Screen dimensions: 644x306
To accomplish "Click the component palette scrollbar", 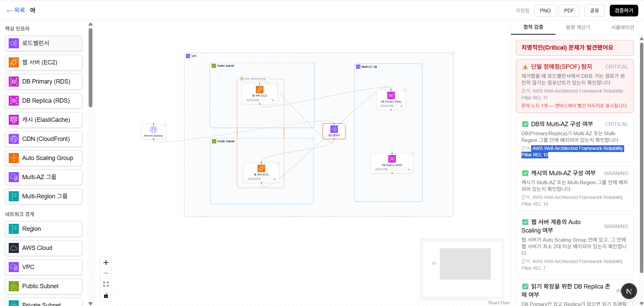I will (90, 68).
